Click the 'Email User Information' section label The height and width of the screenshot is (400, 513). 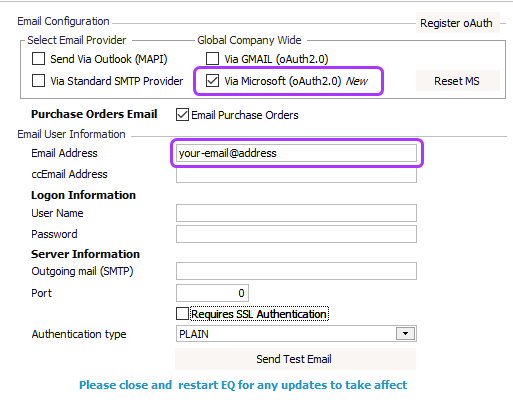tap(71, 134)
